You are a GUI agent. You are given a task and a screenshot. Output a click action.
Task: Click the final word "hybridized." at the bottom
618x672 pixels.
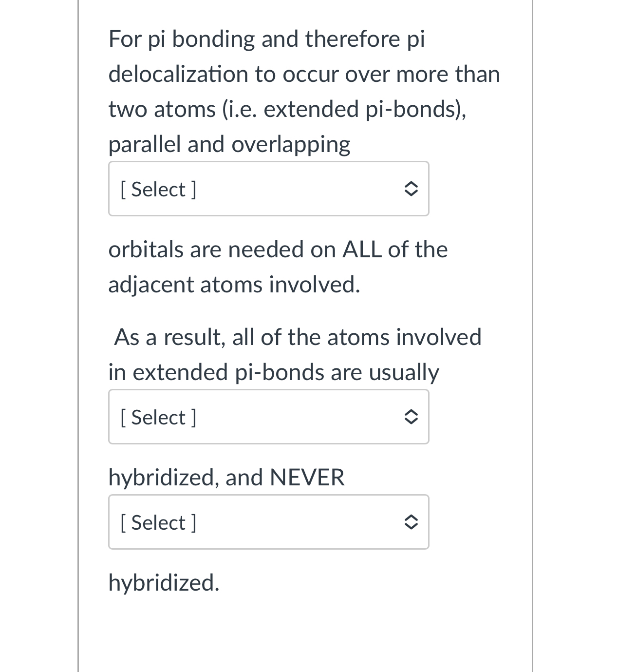164,583
